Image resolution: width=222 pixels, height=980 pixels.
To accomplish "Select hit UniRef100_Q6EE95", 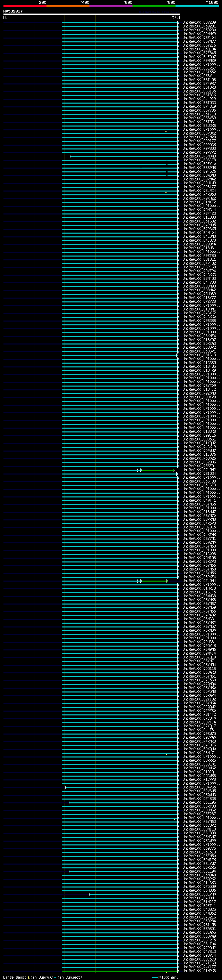I will pos(199,803).
